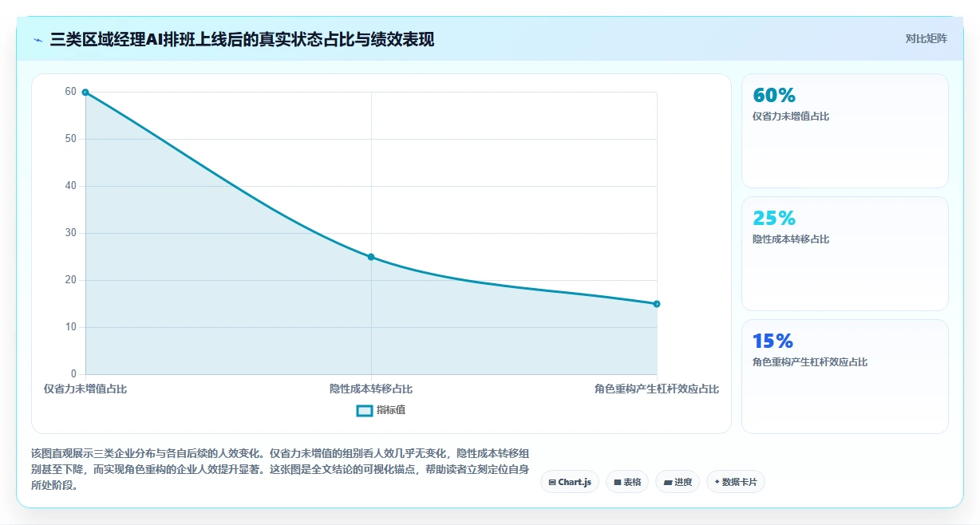This screenshot has height=525, width=980.
Task: Click the icon inside the 数据卡片 tag
Action: [x=717, y=482]
